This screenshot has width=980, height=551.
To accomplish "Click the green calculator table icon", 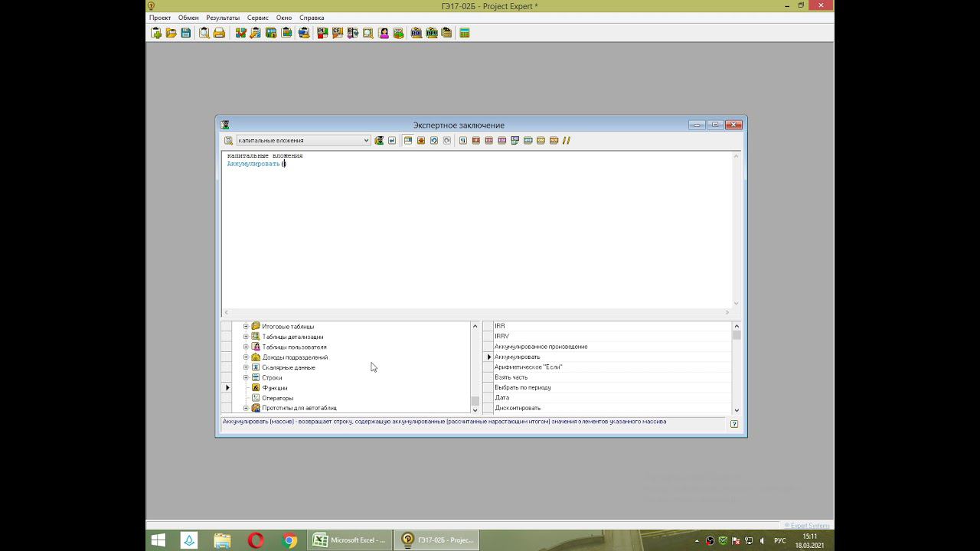I will point(465,33).
